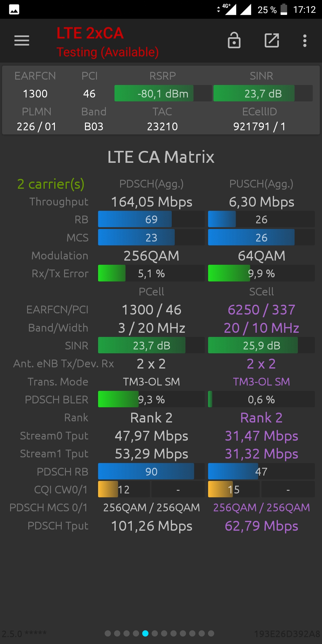The height and width of the screenshot is (644, 322).
Task: Tap the PDSCH RB 90 blue bar
Action: [151, 471]
